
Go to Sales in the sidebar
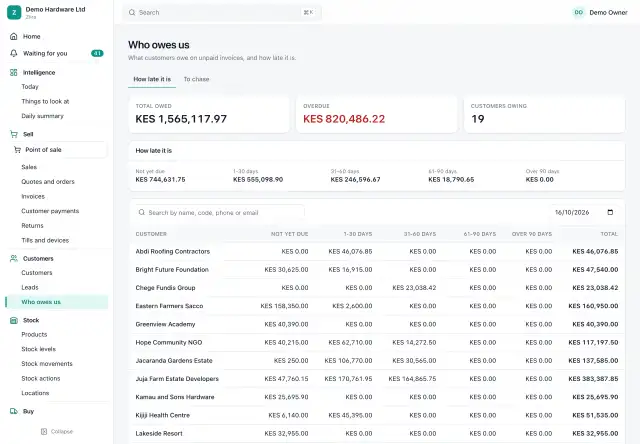coord(29,167)
